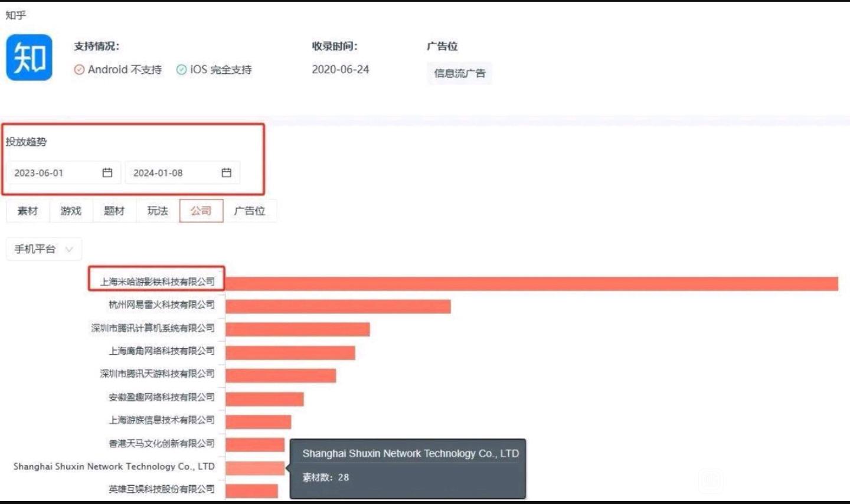Image resolution: width=850 pixels, height=504 pixels.
Task: Switch to the 玩法 tab
Action: point(158,211)
